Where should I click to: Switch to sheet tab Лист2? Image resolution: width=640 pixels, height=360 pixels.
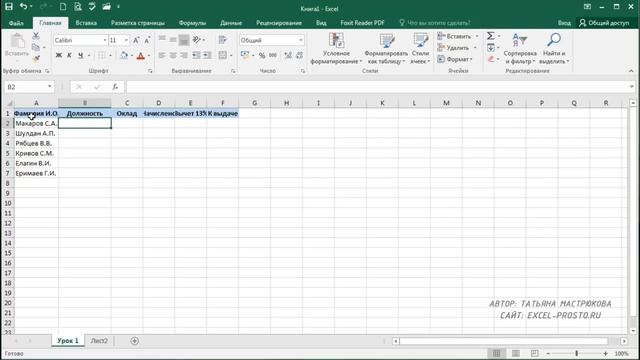coord(99,341)
